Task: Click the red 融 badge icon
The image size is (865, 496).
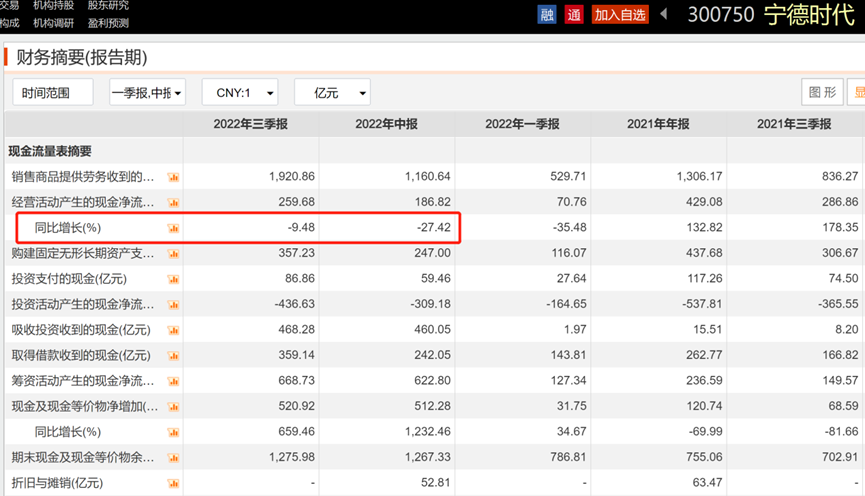Action: (x=547, y=14)
